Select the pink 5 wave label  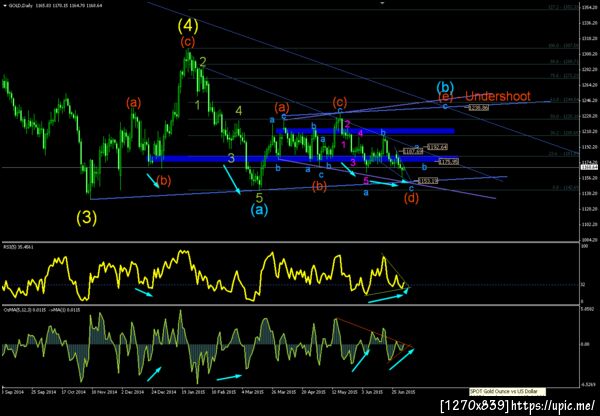366,180
